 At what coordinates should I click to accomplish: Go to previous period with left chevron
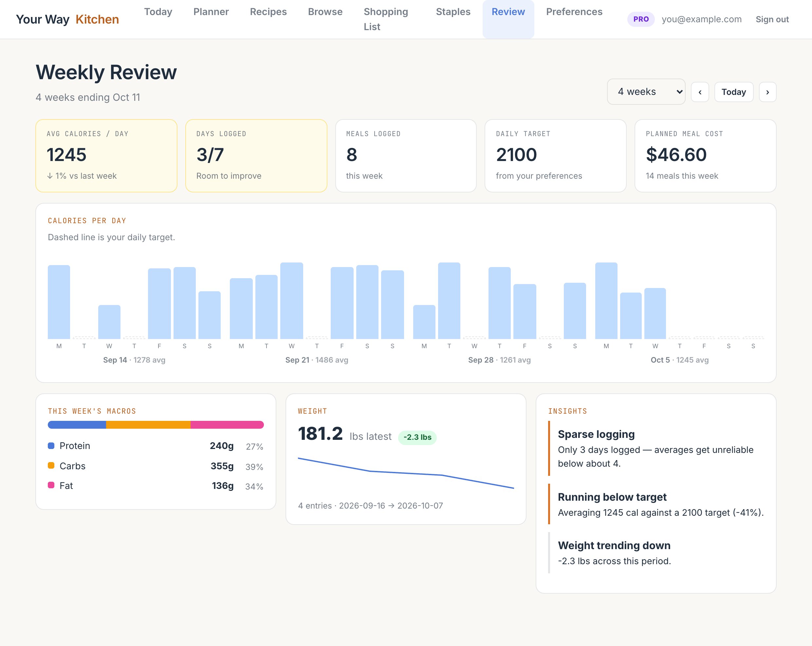tap(700, 92)
